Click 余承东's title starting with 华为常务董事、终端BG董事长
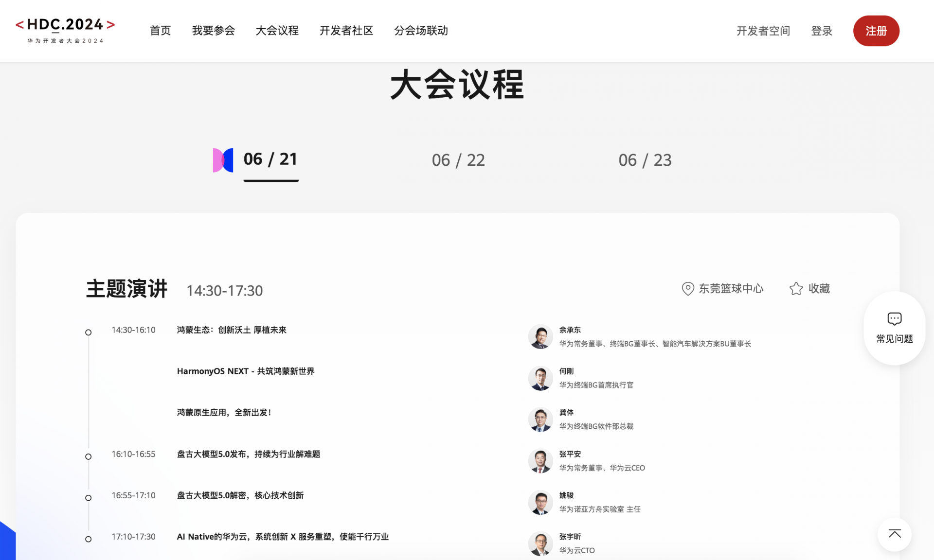The width and height of the screenshot is (934, 560). point(655,344)
